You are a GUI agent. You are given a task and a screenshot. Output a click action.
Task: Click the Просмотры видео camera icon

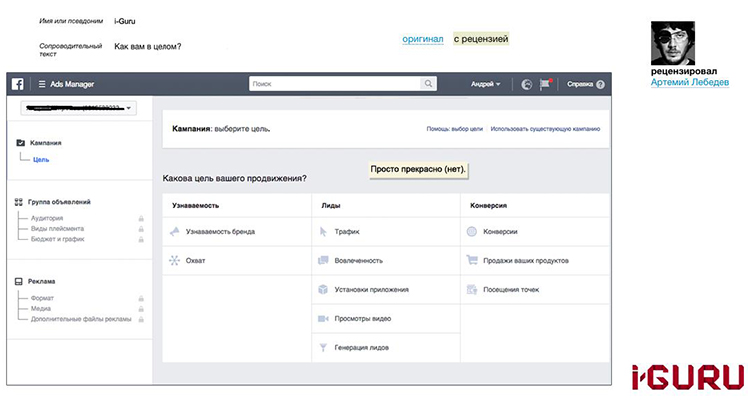[x=323, y=318]
